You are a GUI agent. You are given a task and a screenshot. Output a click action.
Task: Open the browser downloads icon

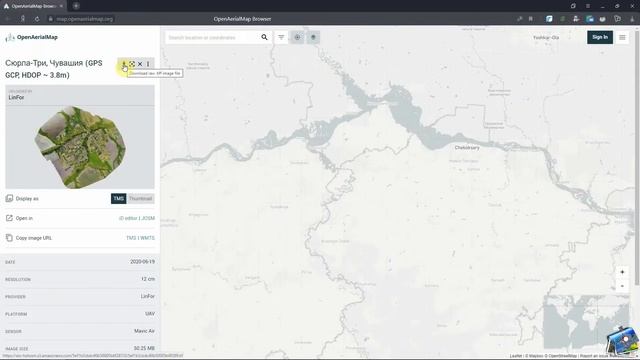click(632, 19)
